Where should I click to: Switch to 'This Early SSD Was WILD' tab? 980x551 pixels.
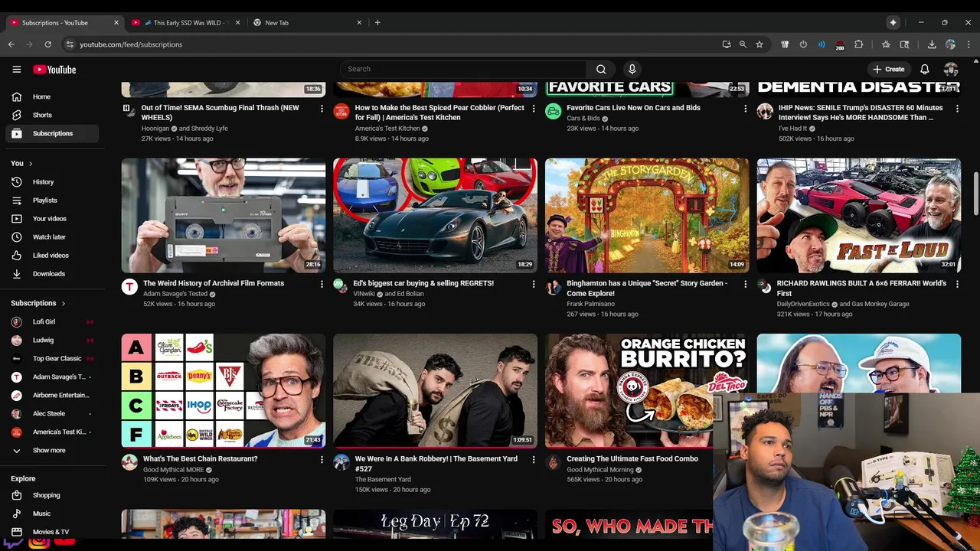click(x=185, y=23)
